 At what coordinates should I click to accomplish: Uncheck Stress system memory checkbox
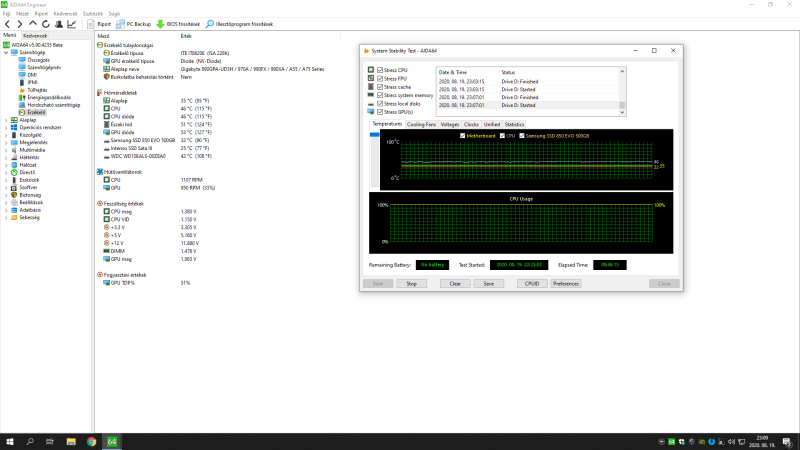(x=380, y=95)
